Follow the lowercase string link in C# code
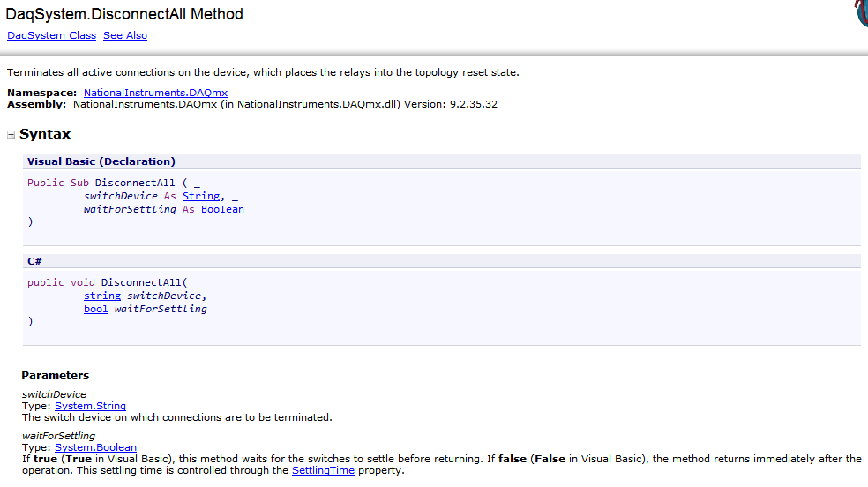Viewport: 868px width, 487px height. [102, 296]
